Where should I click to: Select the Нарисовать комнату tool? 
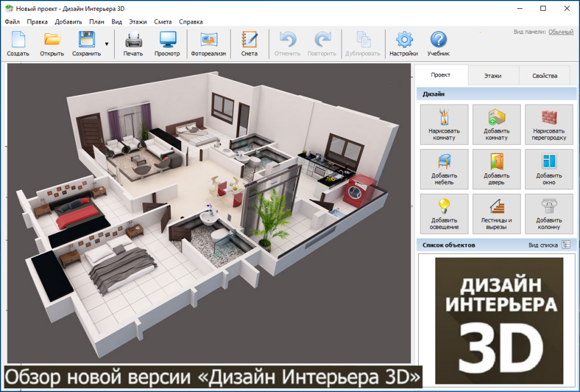click(444, 124)
